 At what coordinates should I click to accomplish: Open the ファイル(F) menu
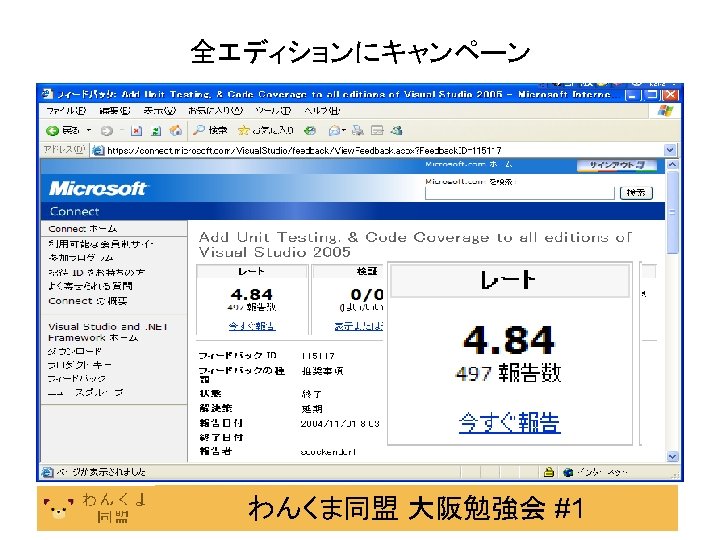[66, 111]
